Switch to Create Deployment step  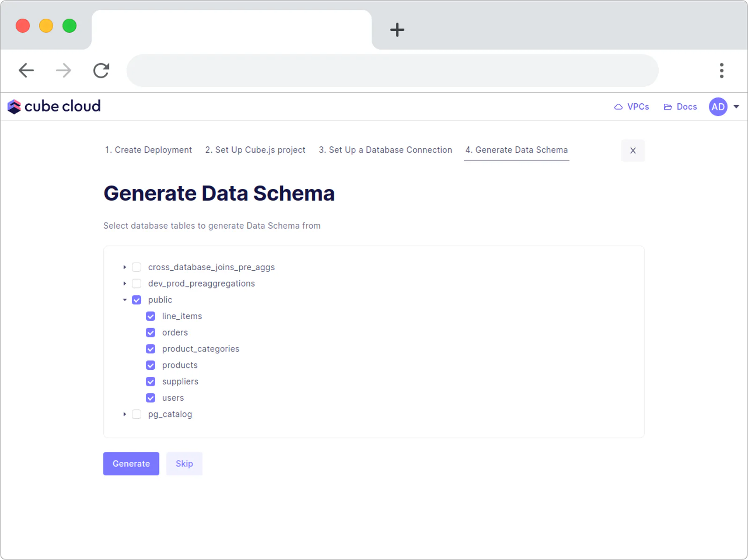[148, 150]
